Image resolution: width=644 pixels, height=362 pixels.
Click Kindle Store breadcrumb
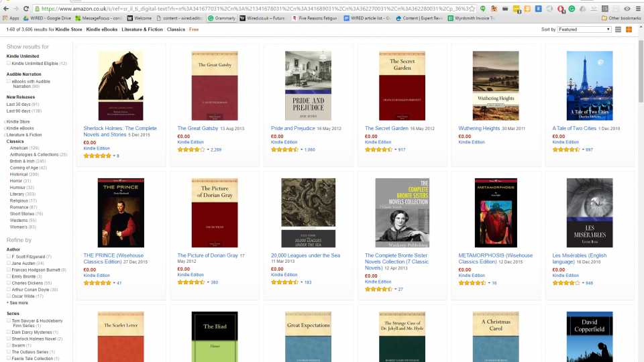tap(68, 29)
